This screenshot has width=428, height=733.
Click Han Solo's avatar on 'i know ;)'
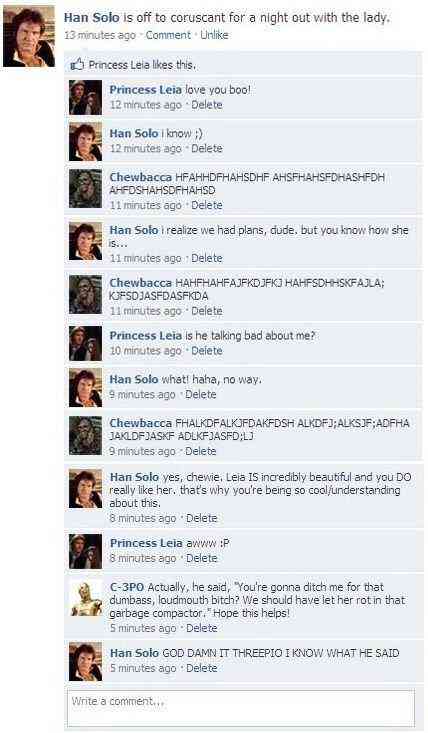86,142
